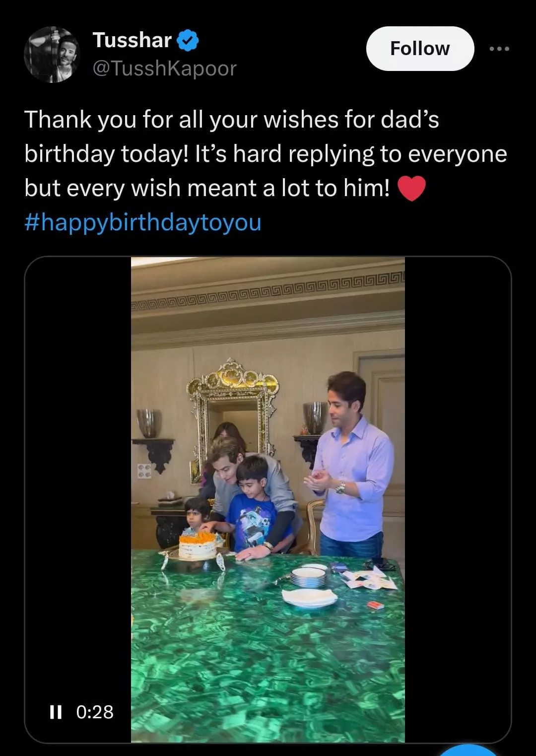Tap the stack of plates on the table
The image size is (536, 756).
click(308, 577)
